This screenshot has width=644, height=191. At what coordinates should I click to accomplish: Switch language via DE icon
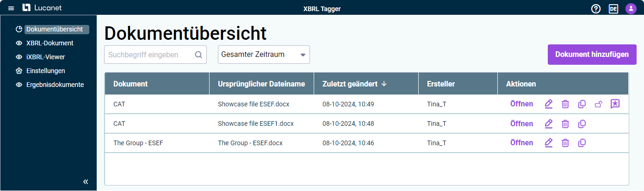(613, 8)
